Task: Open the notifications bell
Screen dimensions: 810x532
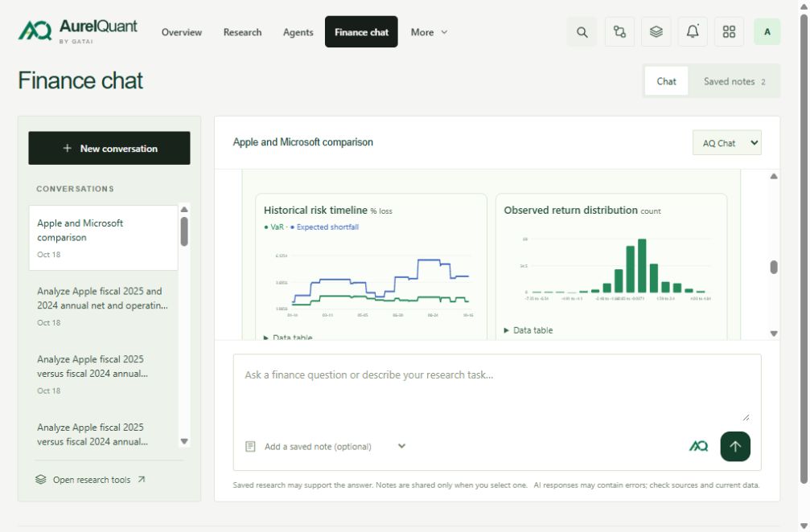Action: point(693,32)
